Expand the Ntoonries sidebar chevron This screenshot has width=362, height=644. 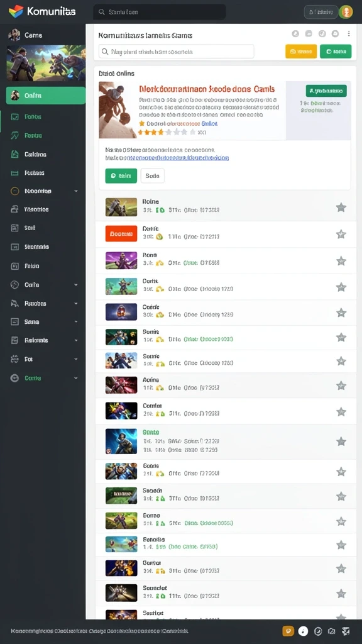tap(76, 191)
